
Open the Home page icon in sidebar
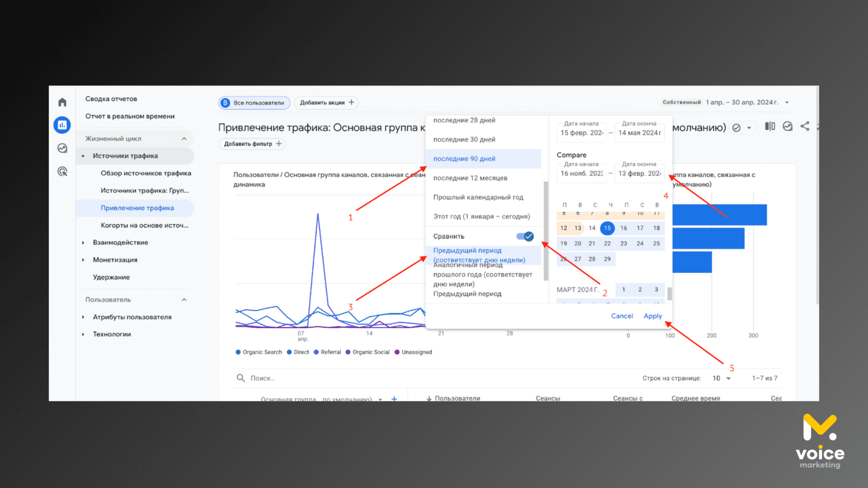(x=62, y=101)
